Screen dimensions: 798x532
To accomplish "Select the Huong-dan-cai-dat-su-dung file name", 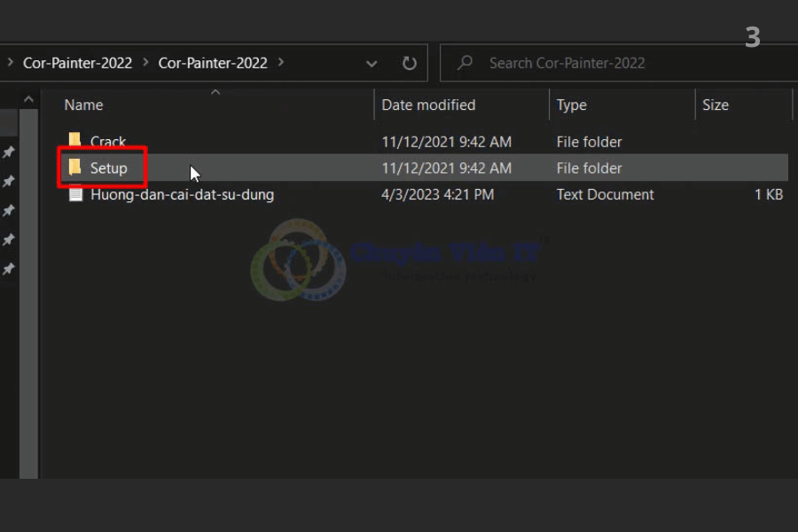I will coord(182,194).
